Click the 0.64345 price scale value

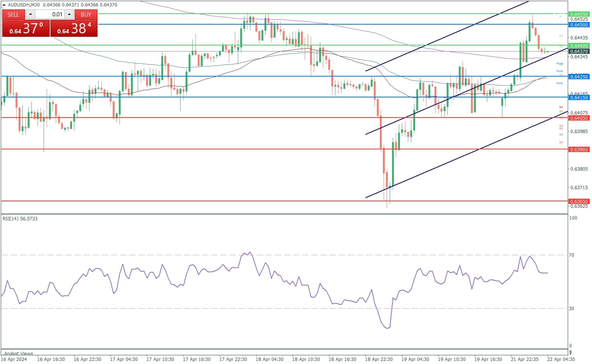tap(579, 57)
